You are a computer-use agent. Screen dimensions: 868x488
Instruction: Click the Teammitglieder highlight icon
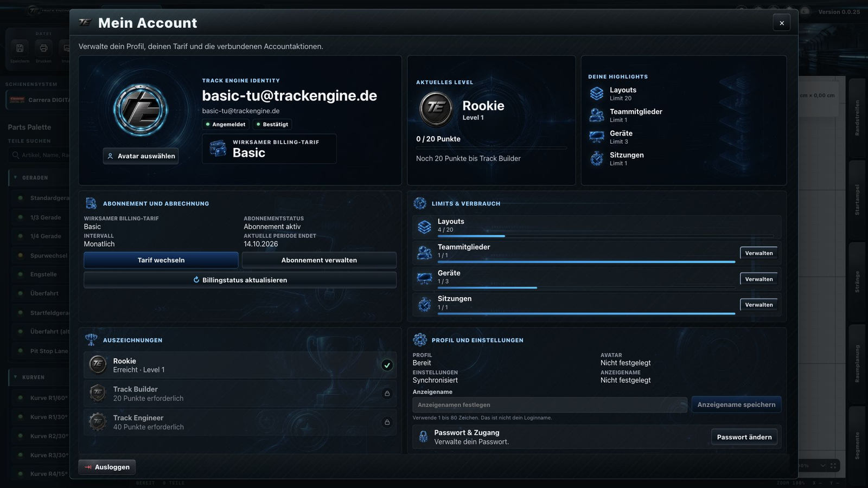click(597, 115)
